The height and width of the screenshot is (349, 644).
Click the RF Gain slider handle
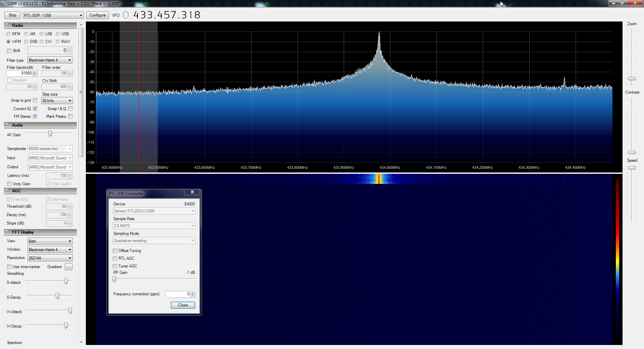tap(114, 279)
